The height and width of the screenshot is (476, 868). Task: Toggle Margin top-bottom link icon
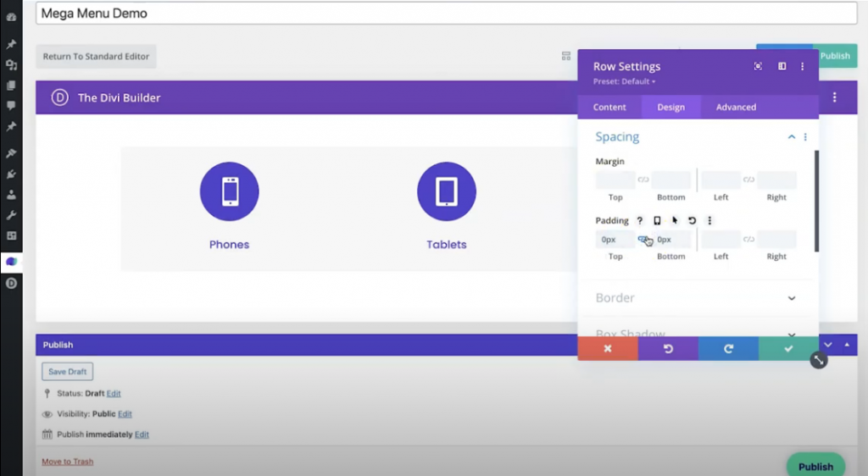643,179
